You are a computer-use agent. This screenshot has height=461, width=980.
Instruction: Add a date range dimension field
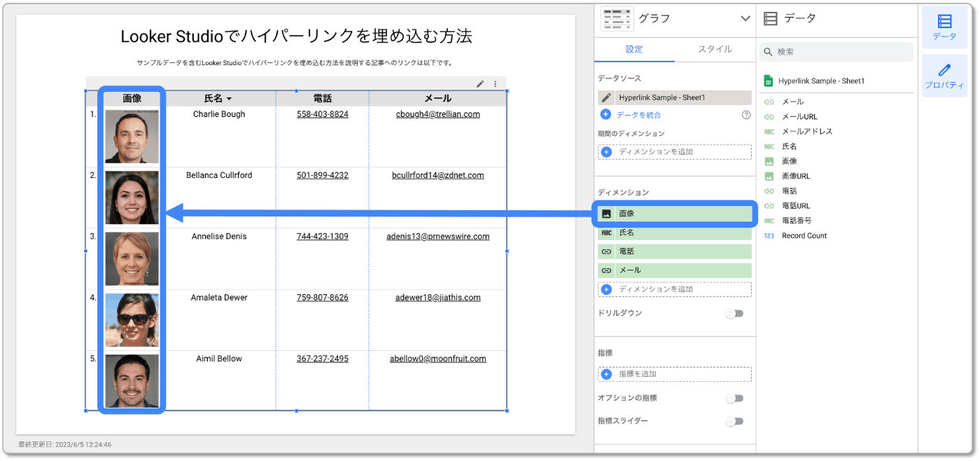pos(675,151)
